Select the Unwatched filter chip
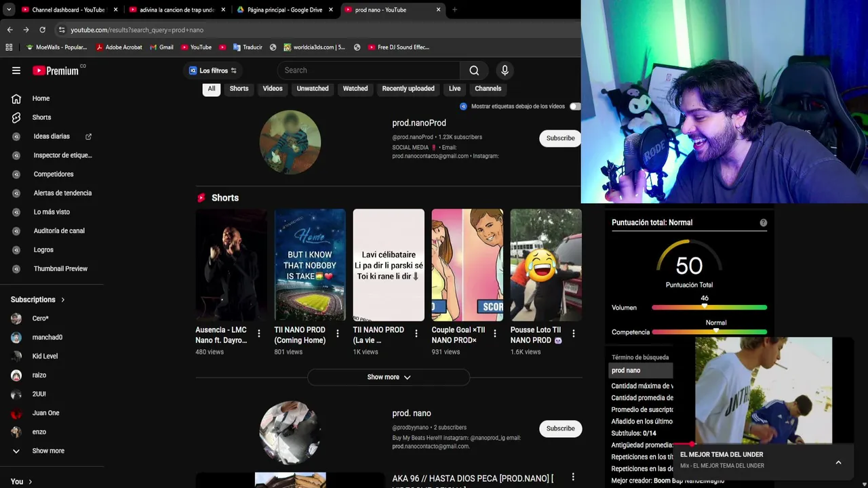 (x=313, y=89)
